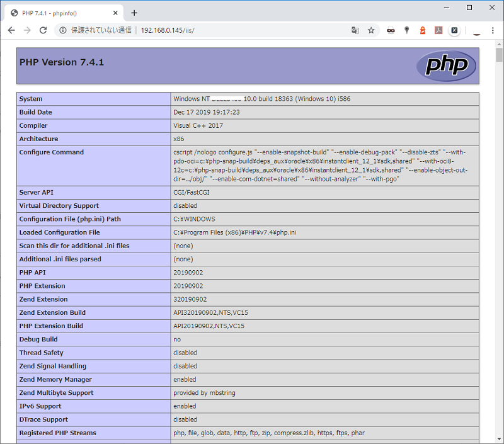
Task: Open the dark square X extension icon
Action: (454, 30)
